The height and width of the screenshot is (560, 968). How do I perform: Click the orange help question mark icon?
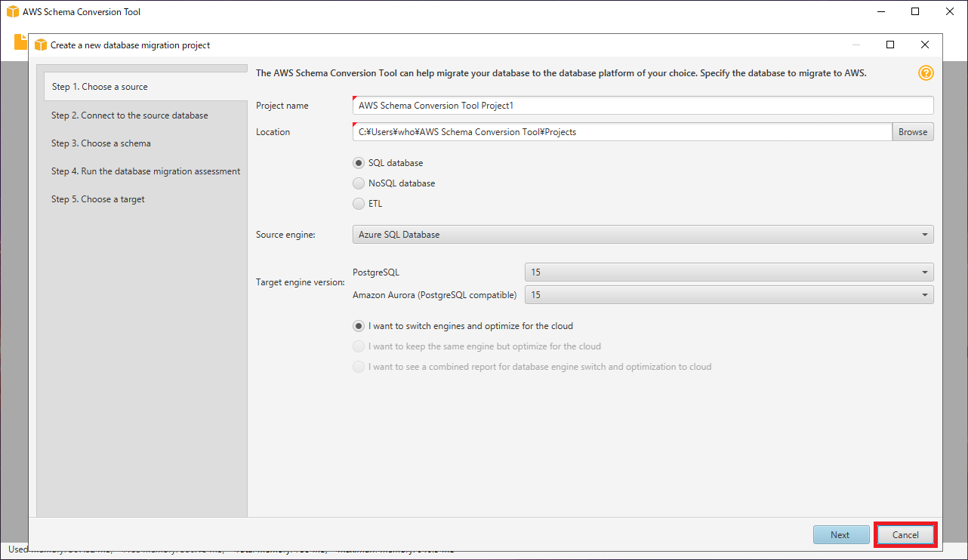coord(926,73)
